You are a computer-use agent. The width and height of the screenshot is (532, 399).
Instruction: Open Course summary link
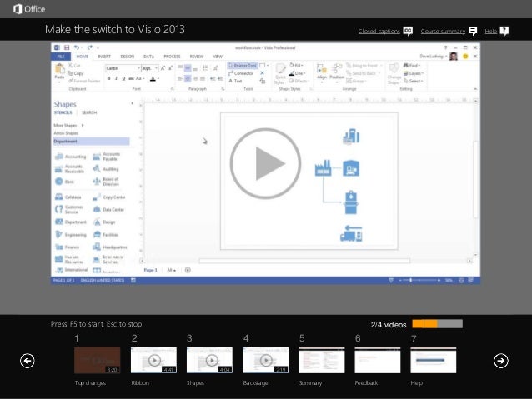pyautogui.click(x=443, y=31)
